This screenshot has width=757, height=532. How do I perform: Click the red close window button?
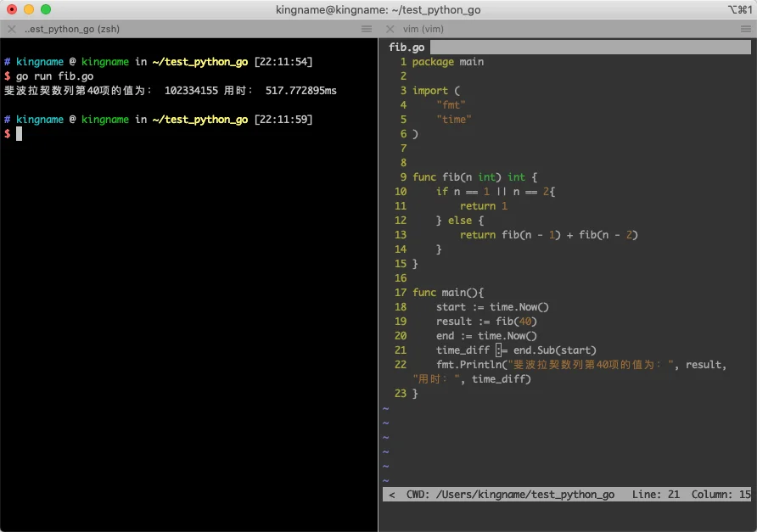point(12,9)
